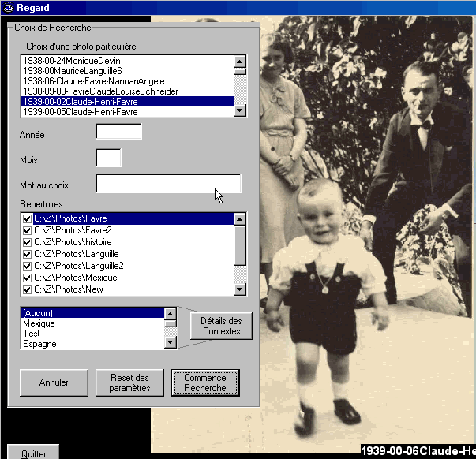Toggle the C:\Z\Photos\histoire checkbox
Screen dimensions: 476x459
pos(28,242)
